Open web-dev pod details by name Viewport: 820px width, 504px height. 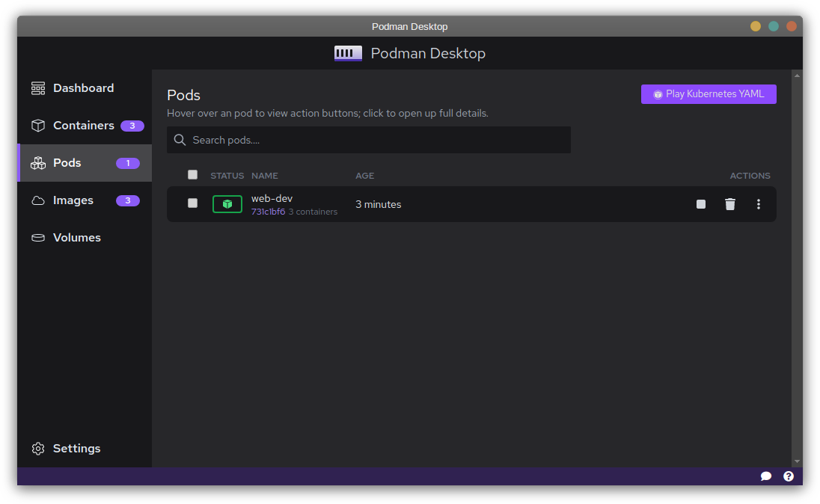272,199
